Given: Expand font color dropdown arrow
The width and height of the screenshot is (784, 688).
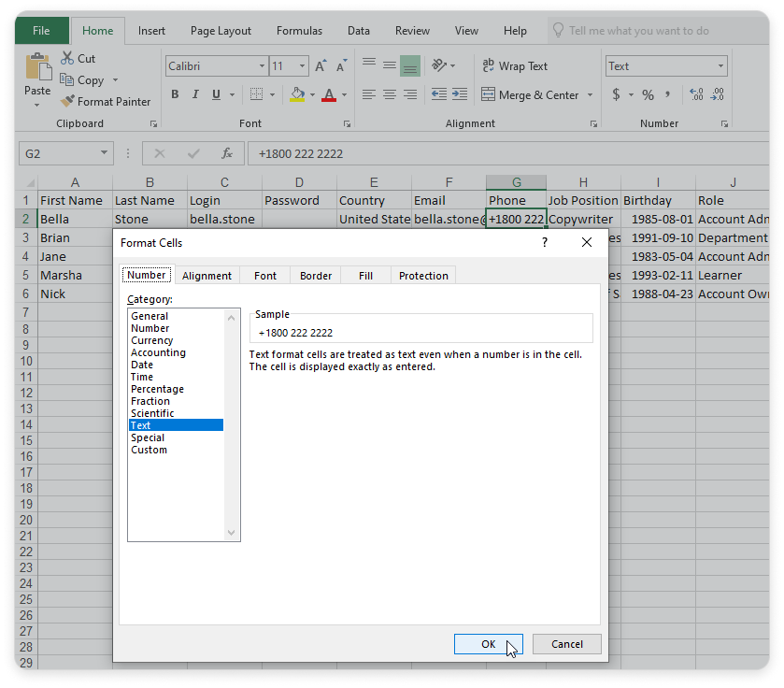Looking at the screenshot, I should 344,94.
